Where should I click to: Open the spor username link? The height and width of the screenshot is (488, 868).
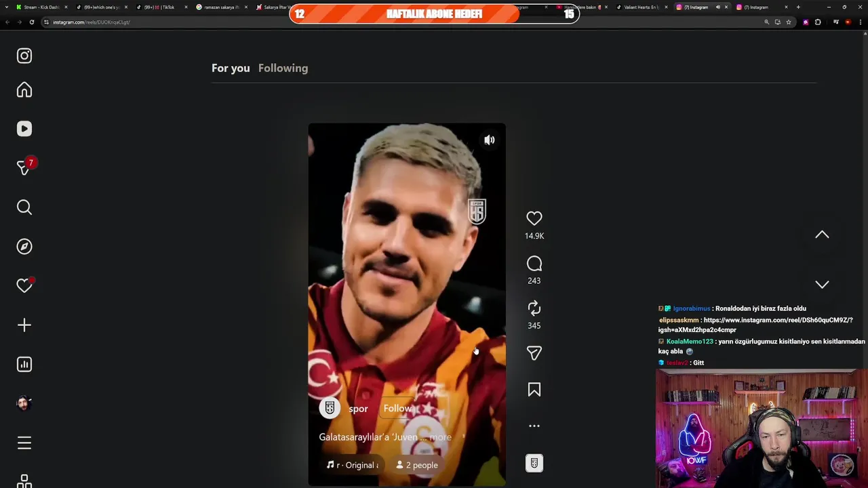click(358, 409)
